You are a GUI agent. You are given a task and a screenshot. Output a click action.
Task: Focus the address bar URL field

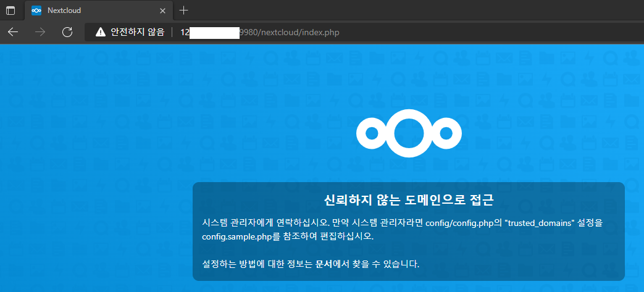click(x=364, y=32)
